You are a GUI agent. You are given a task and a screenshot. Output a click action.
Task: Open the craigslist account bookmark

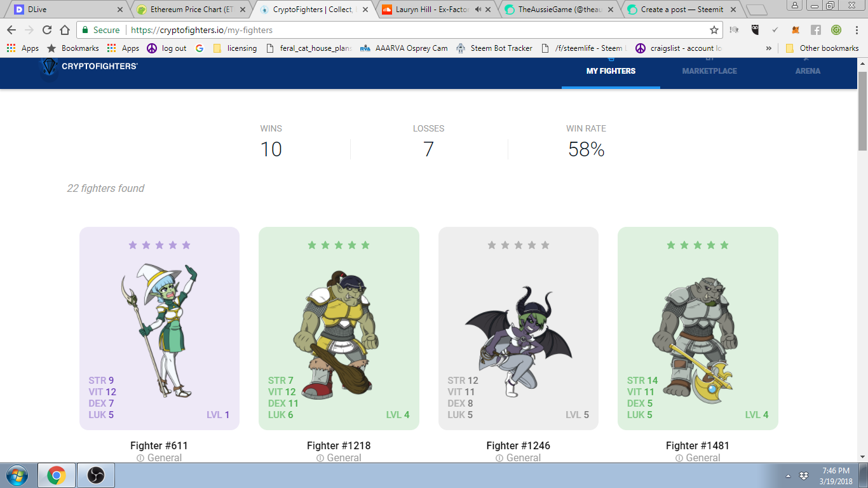pos(679,48)
